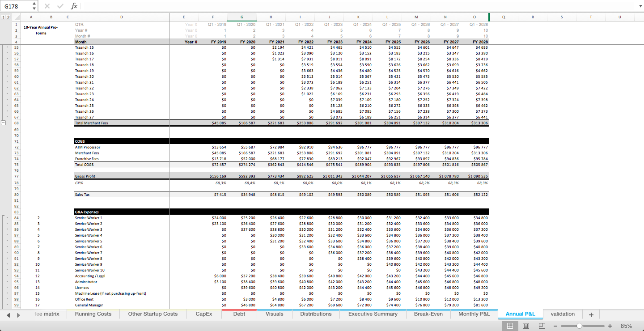644x331 pixels.
Task: Select the Page Layout view icon
Action: click(x=525, y=326)
